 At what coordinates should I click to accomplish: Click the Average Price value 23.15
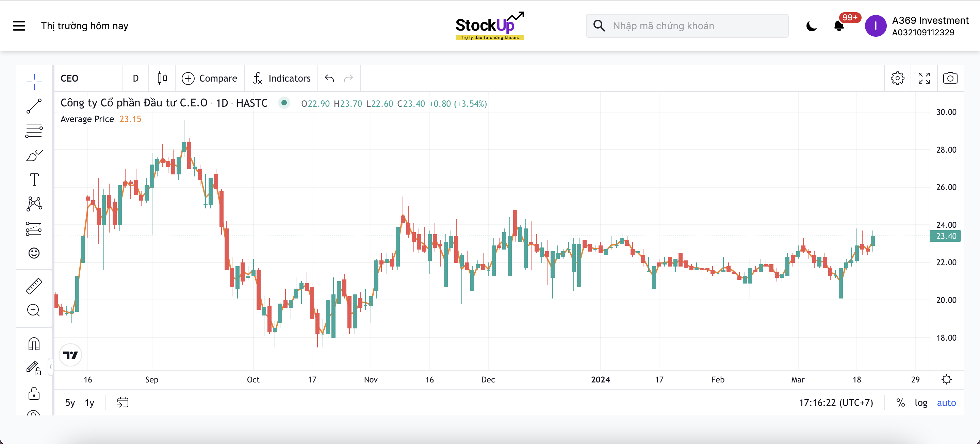130,119
